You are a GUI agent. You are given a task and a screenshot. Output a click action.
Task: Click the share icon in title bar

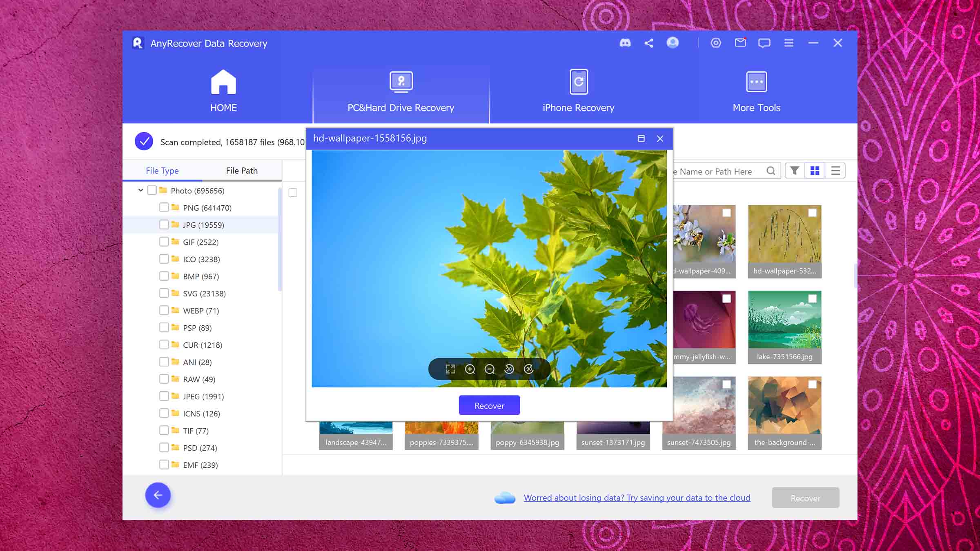(x=649, y=43)
